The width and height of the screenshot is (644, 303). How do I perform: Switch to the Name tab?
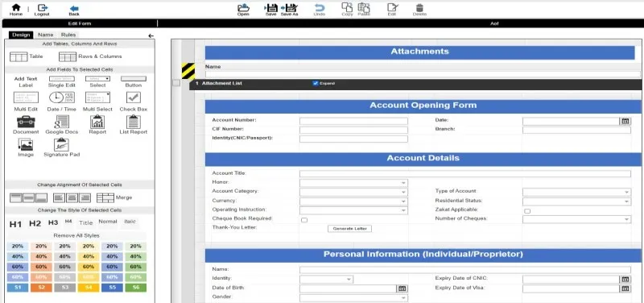coord(46,35)
